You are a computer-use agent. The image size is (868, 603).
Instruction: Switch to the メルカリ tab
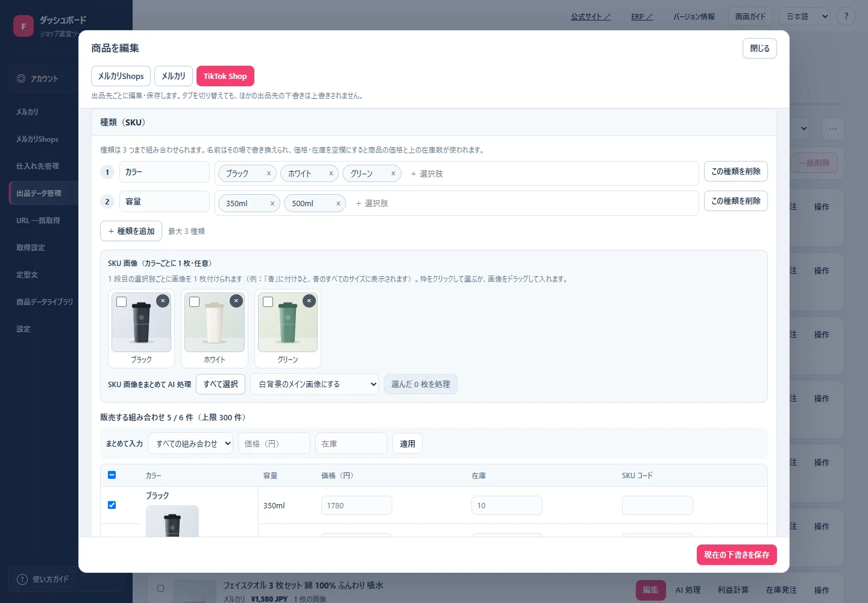(x=174, y=76)
